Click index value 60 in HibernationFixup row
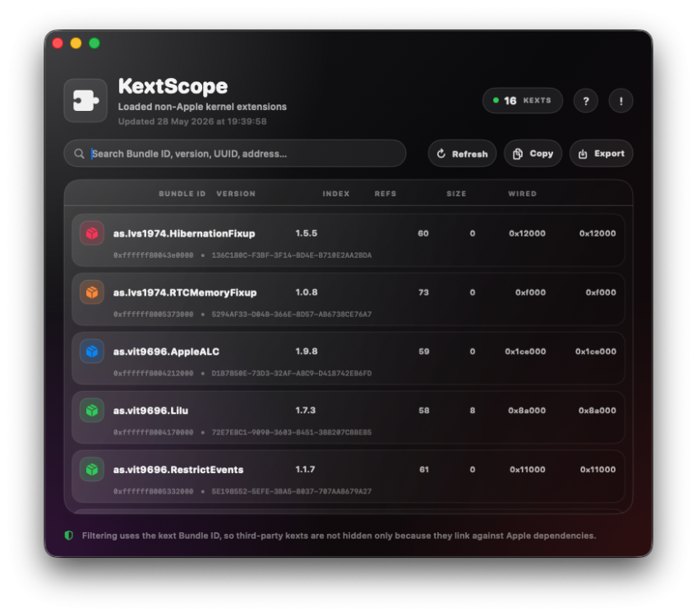697x616 pixels. click(x=423, y=233)
